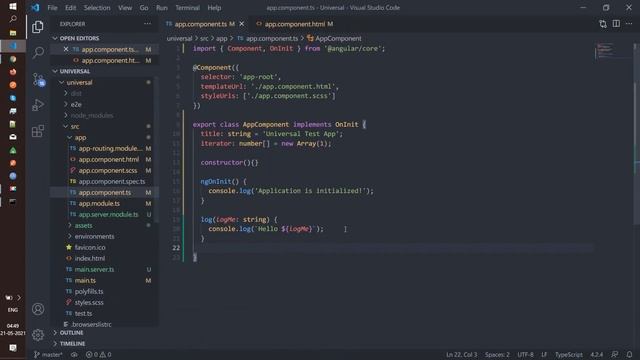Open the Accounts menu icon
Screen dimensions: 640x360
38,309
